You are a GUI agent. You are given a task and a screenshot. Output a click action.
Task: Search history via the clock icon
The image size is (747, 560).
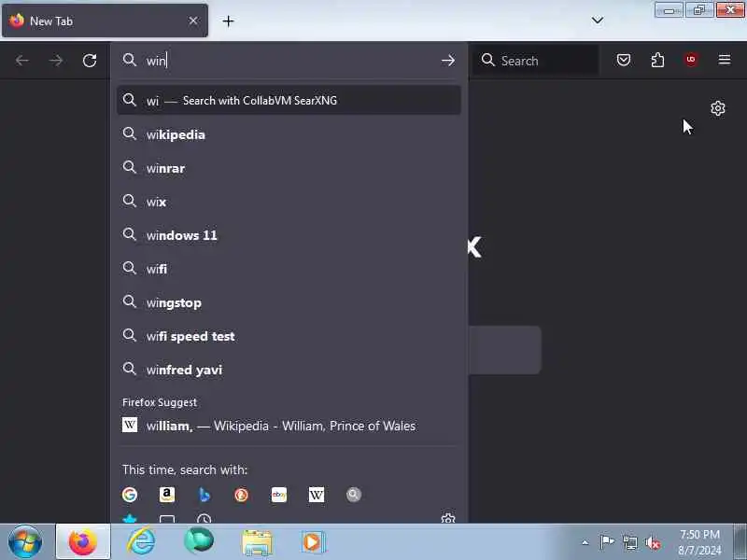[204, 519]
